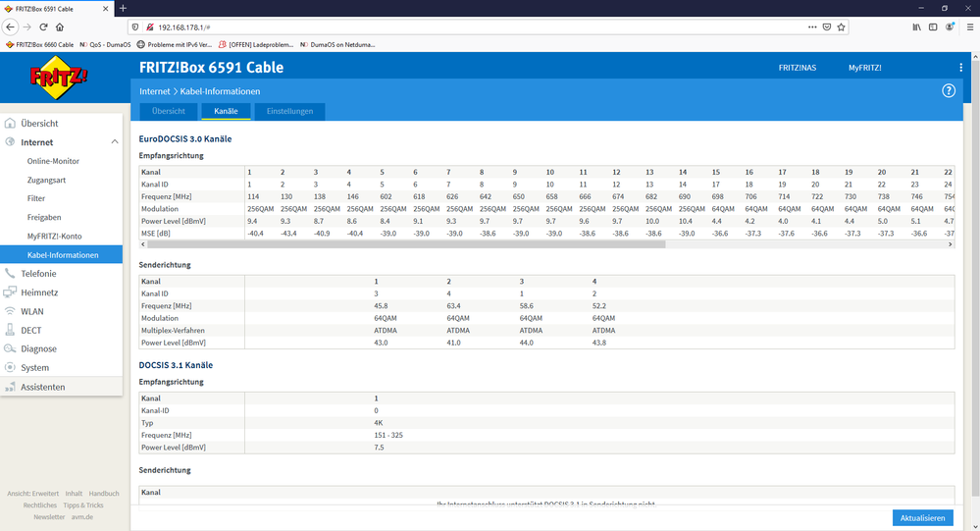Click Ansicht: Erweitert footer link

click(32, 494)
